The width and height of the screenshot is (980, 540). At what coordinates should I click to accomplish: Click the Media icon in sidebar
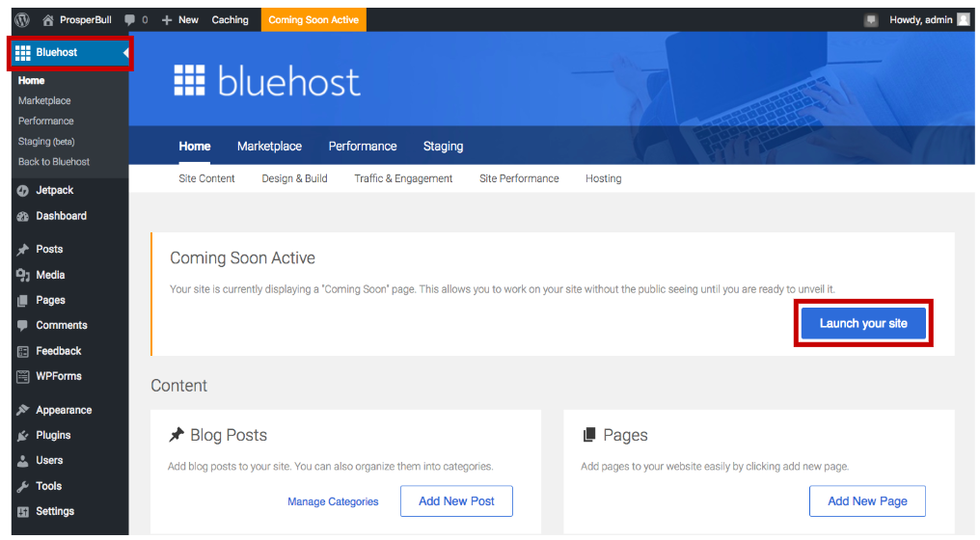click(23, 275)
